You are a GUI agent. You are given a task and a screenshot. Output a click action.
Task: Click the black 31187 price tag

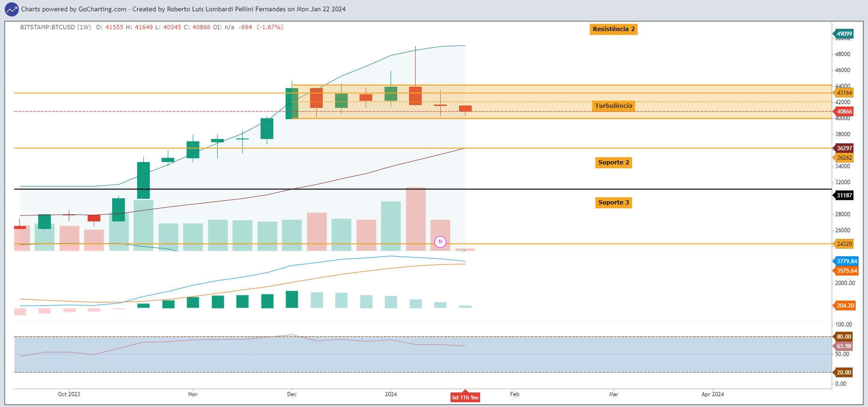pos(843,195)
